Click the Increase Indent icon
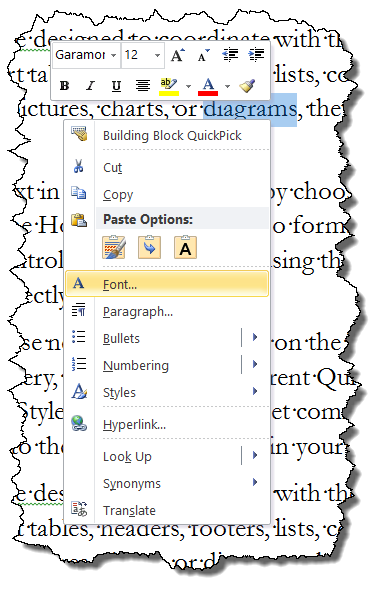382x591 pixels. pos(256,55)
